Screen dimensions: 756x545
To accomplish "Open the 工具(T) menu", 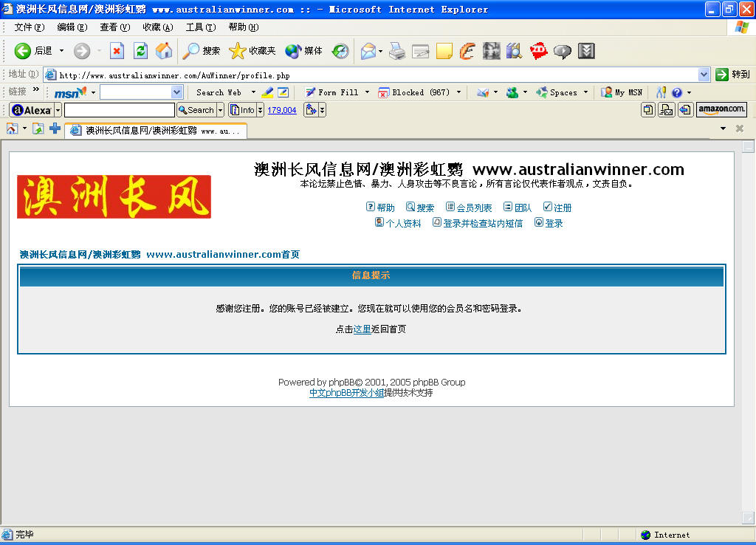I will [201, 27].
